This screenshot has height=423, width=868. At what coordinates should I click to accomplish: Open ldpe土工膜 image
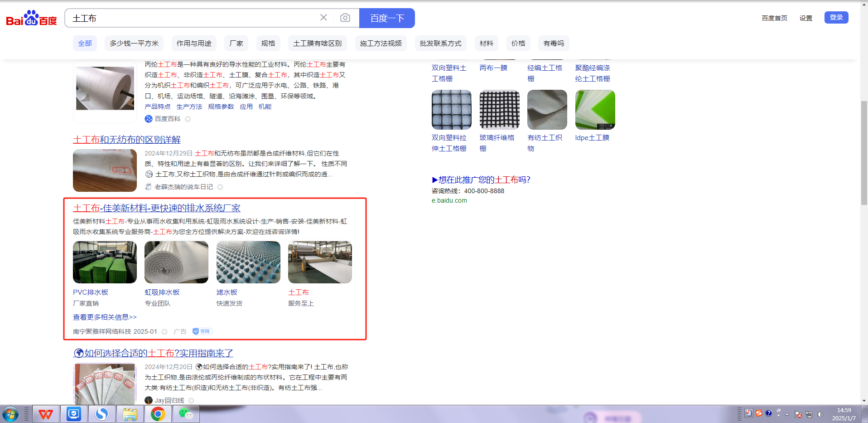pyautogui.click(x=595, y=110)
